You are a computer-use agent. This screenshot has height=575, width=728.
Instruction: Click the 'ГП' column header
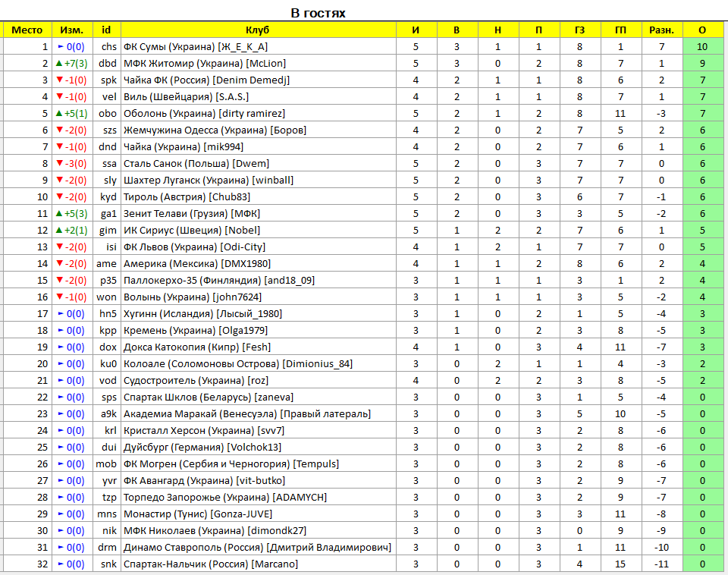pyautogui.click(x=621, y=30)
